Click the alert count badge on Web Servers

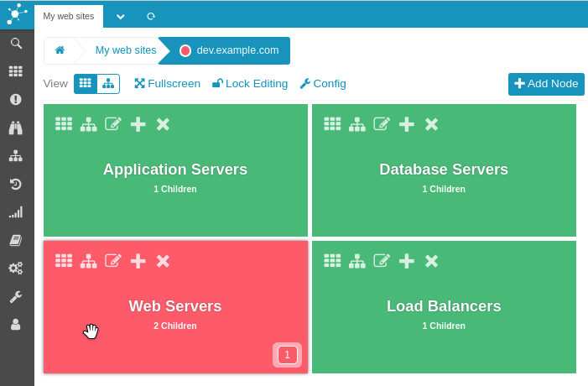(287, 355)
